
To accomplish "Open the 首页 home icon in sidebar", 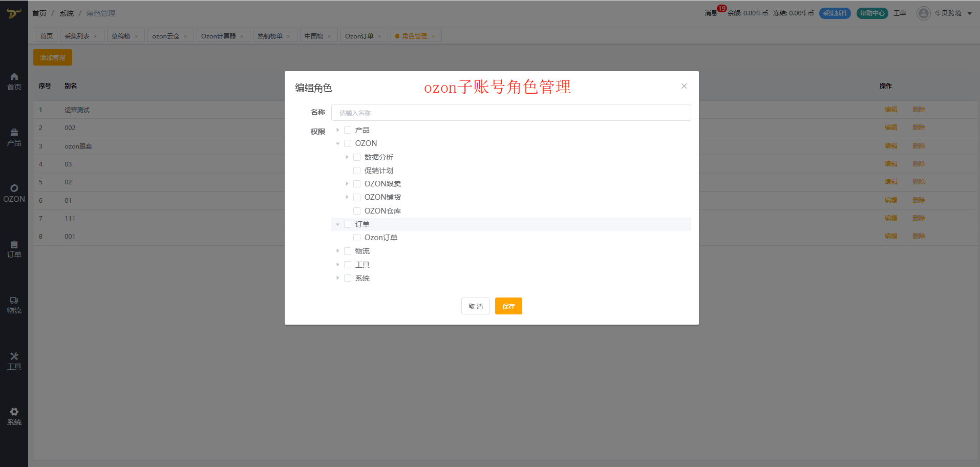I will 14,76.
